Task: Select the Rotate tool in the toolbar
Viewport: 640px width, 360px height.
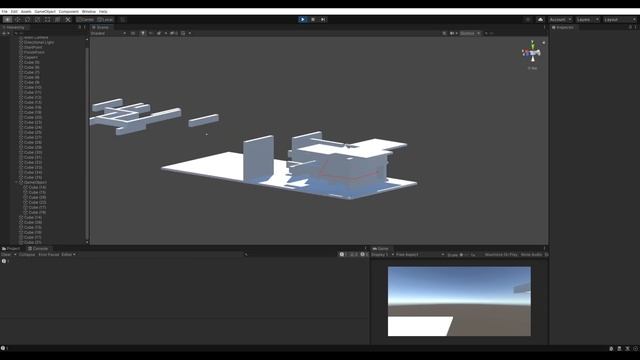Action: (x=27, y=20)
